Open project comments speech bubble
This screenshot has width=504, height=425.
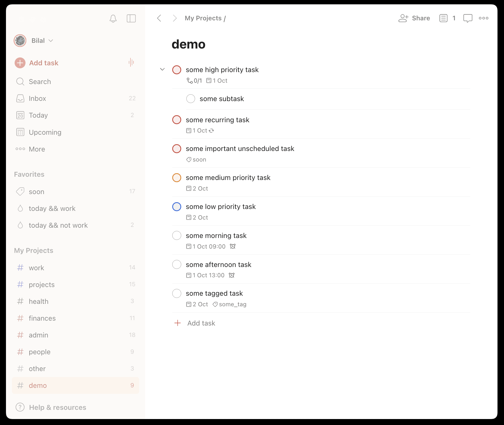pyautogui.click(x=468, y=18)
